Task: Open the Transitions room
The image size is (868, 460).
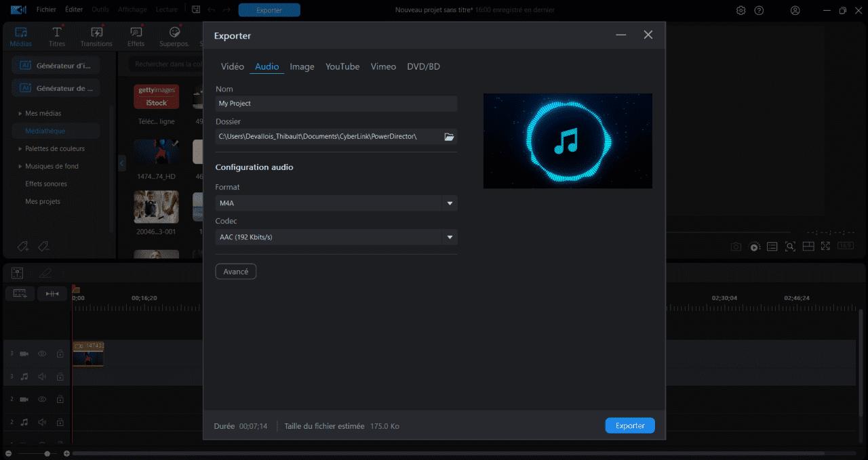Action: click(96, 37)
